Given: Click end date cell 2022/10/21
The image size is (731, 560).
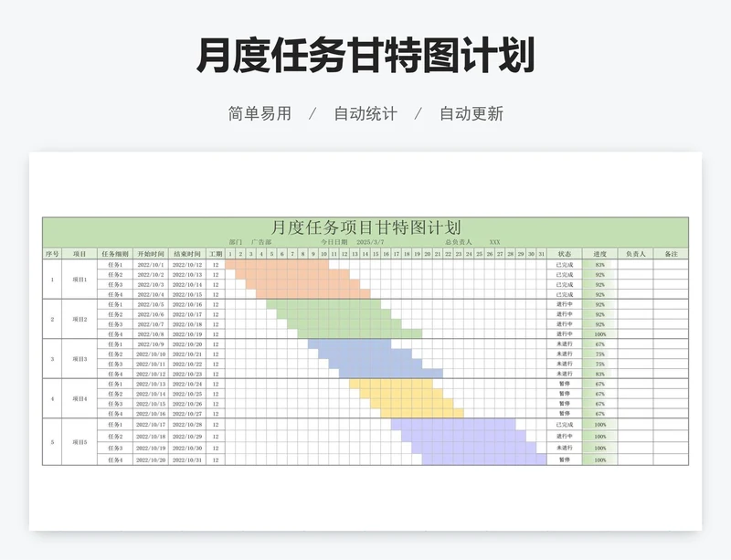Looking at the screenshot, I should coord(187,354).
